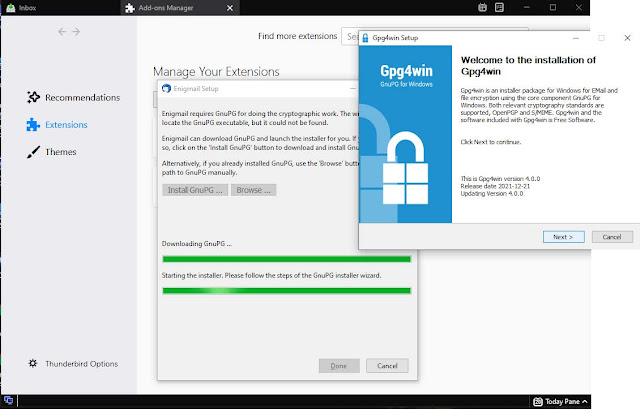Image resolution: width=640 pixels, height=409 pixels.
Task: Click the Today Pane calendar icon
Action: tap(538, 402)
